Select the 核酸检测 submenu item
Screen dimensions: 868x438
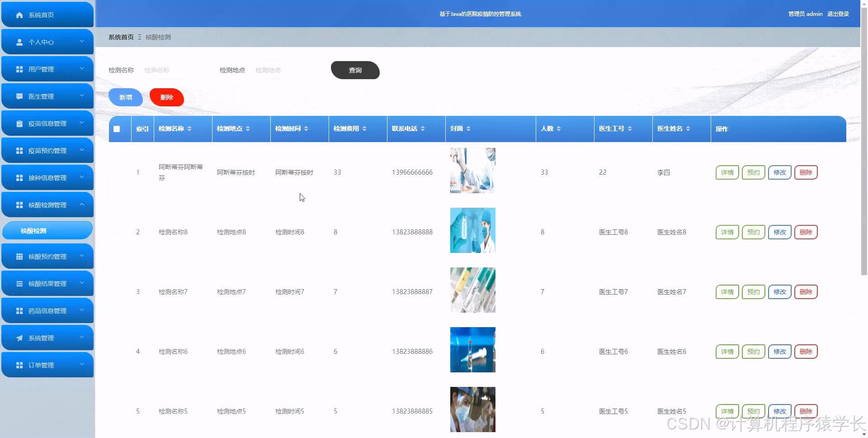tap(47, 230)
